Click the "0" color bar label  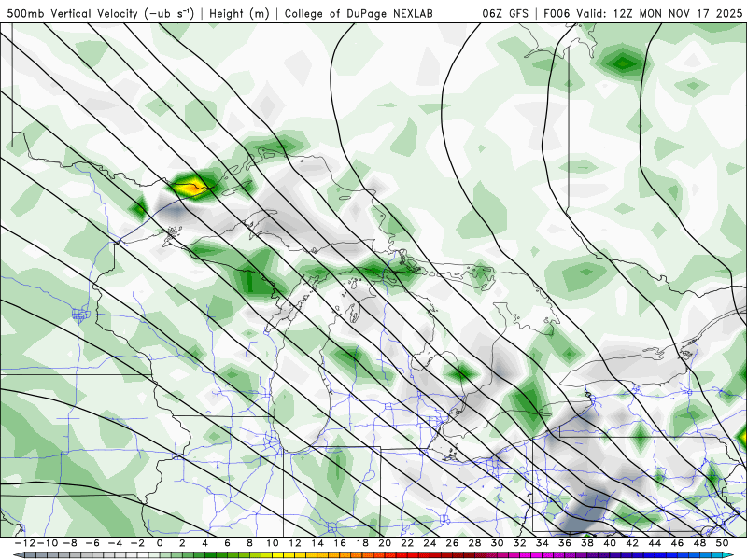tap(160, 543)
